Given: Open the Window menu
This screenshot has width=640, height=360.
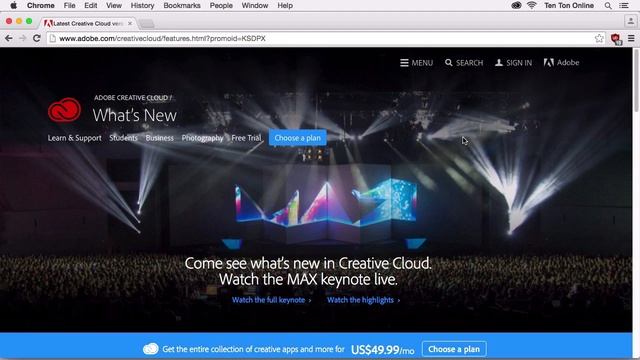Looking at the screenshot, I should point(255,5).
